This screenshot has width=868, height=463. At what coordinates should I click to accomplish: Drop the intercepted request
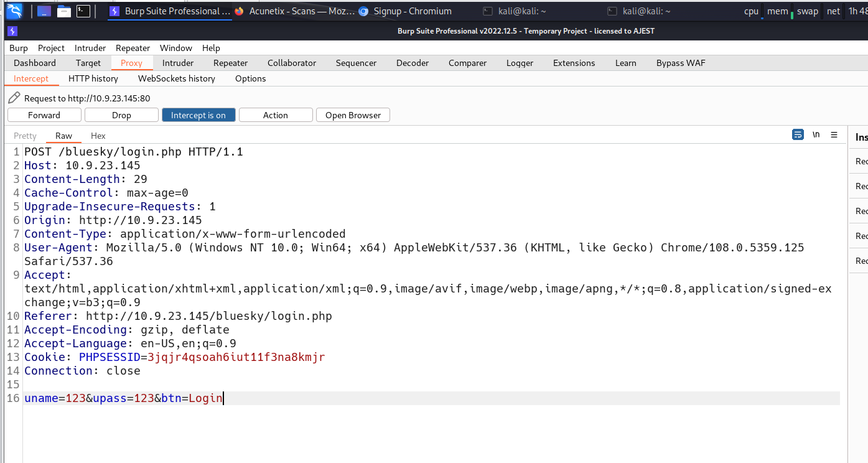pyautogui.click(x=121, y=115)
